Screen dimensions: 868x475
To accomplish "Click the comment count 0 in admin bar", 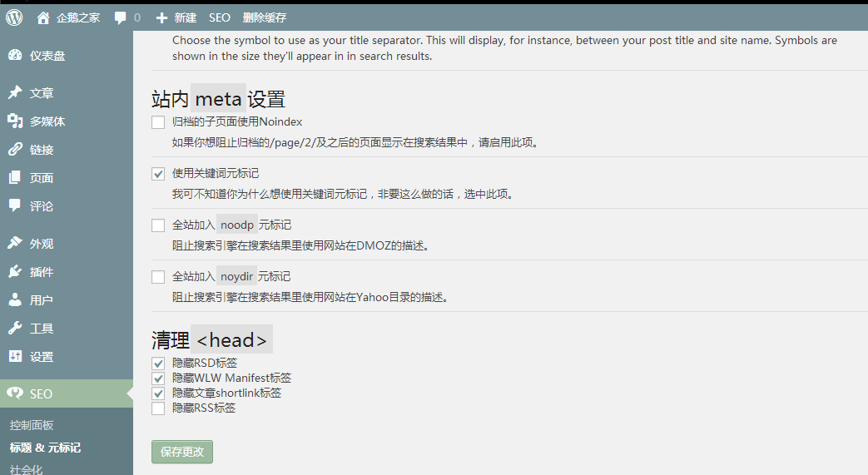I will coord(137,17).
